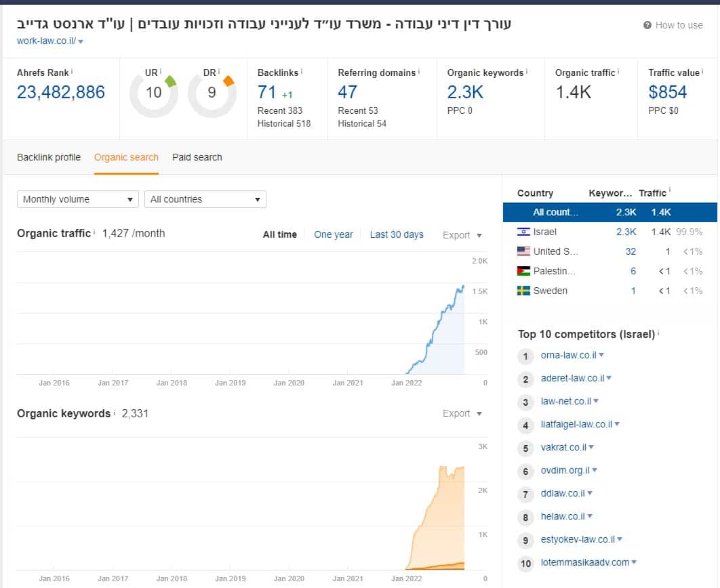Open competitor lotemmasikaadv.com
This screenshot has height=588, width=720.
585,562
